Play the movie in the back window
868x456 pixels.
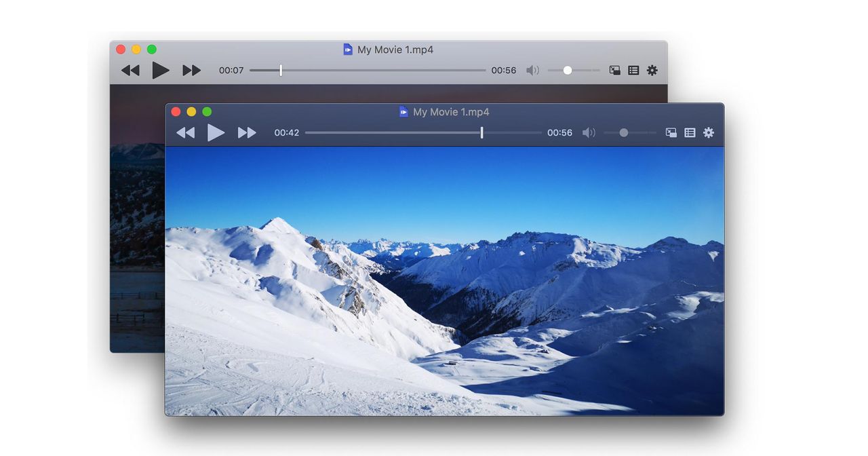click(161, 71)
